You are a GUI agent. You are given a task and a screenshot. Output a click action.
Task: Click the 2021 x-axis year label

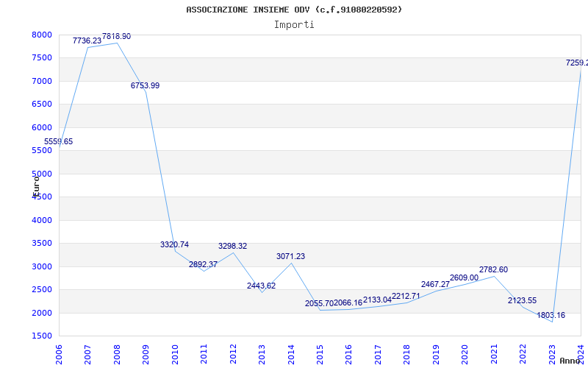[x=494, y=355]
